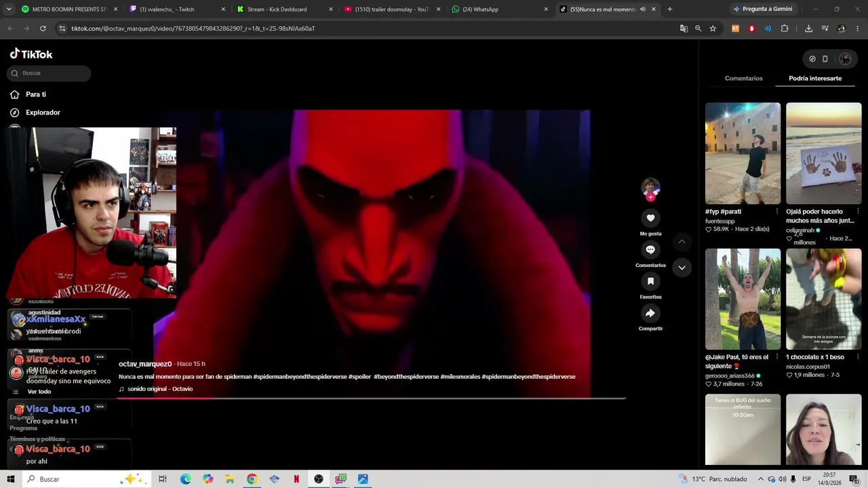The width and height of the screenshot is (868, 488).
Task: Open Para ti feed in sidebar
Action: (36, 94)
